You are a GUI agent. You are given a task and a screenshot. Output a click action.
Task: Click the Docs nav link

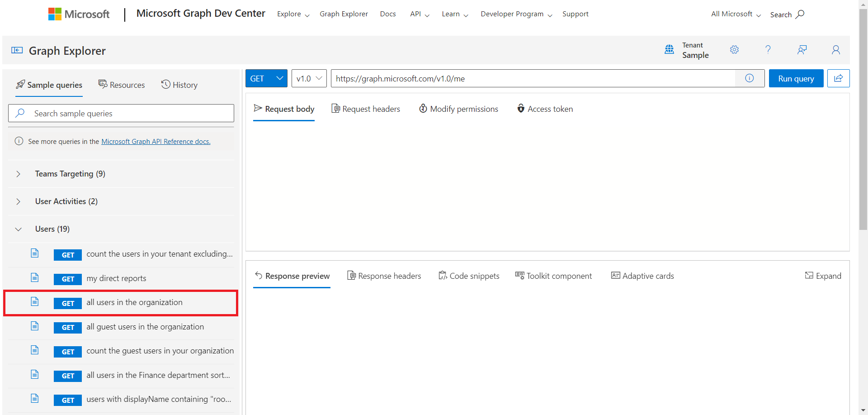[x=388, y=14]
